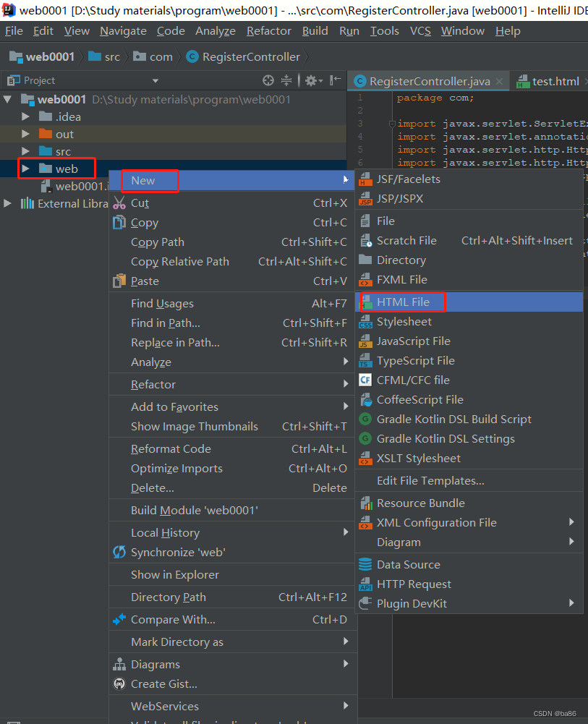The width and height of the screenshot is (588, 724).
Task: Click the CoffeeScript File icon
Action: (365, 400)
